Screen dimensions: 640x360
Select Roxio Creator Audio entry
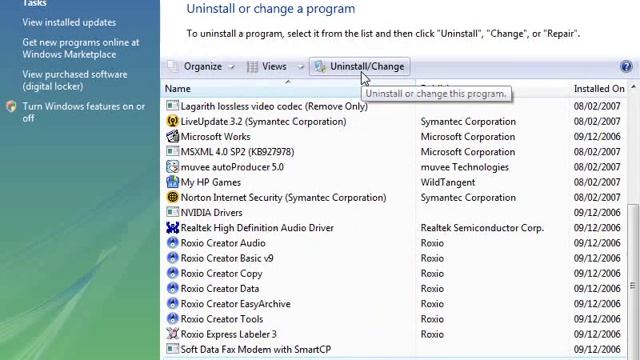(223, 243)
